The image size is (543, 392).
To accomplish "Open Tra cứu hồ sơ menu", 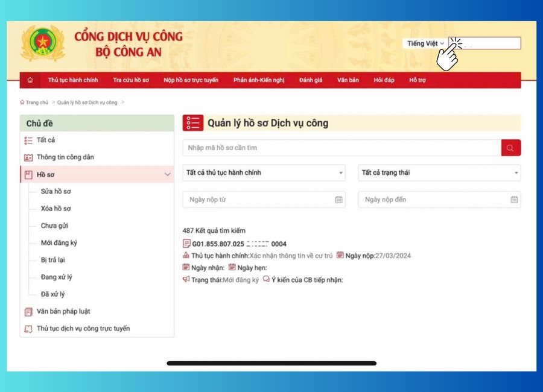I will click(x=131, y=80).
